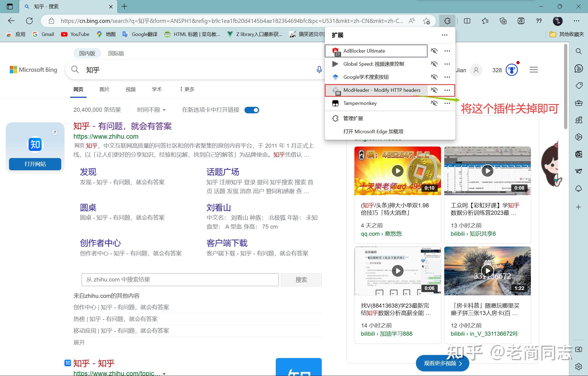Open the Bing hamburger menu
Viewport: 588px width, 376px height.
pyautogui.click(x=534, y=70)
